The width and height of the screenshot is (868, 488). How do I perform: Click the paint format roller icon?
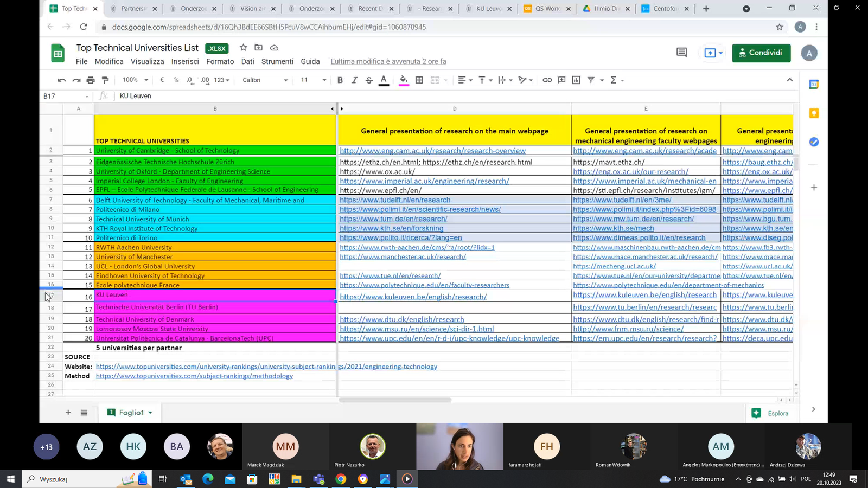point(105,80)
